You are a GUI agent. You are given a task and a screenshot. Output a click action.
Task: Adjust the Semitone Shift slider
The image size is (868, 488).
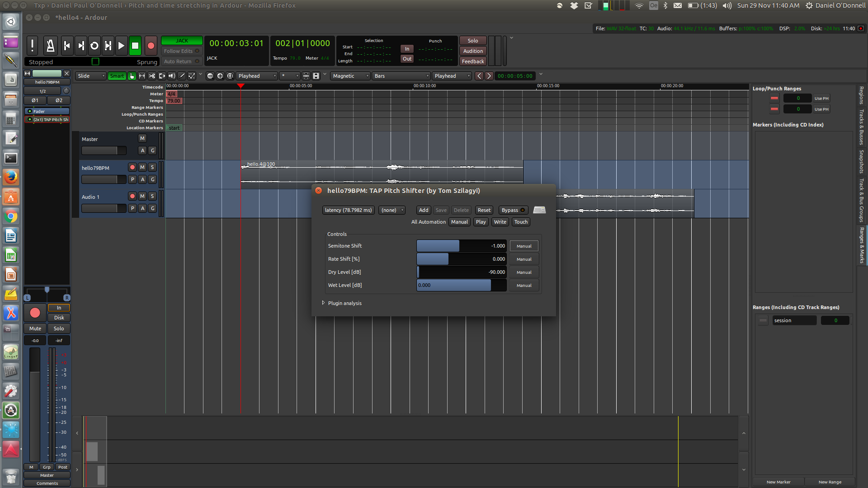[x=461, y=246]
